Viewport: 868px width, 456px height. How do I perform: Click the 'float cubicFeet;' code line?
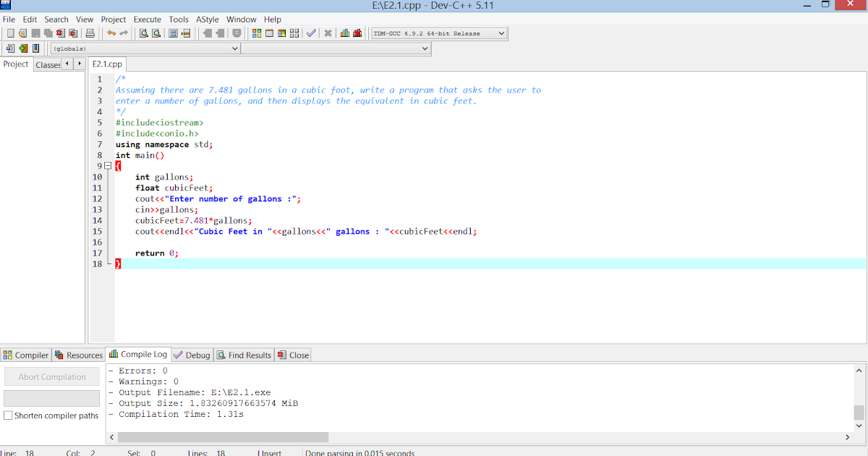coord(174,188)
